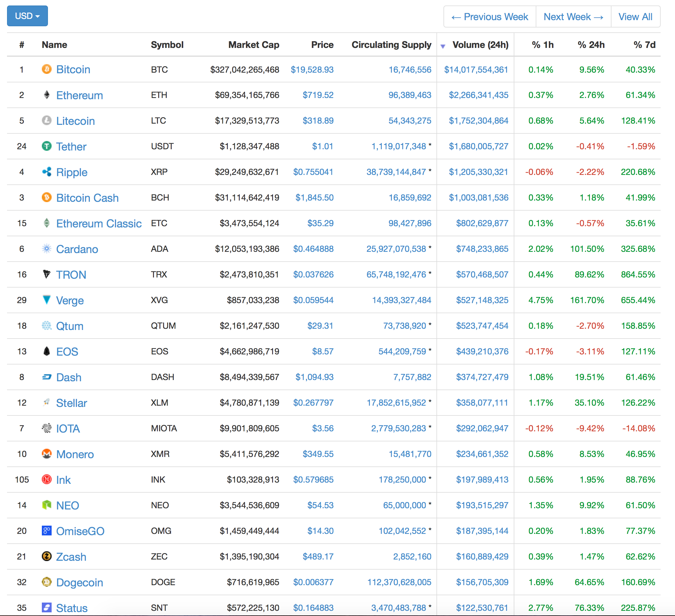Click the TRON logo icon

(46, 274)
